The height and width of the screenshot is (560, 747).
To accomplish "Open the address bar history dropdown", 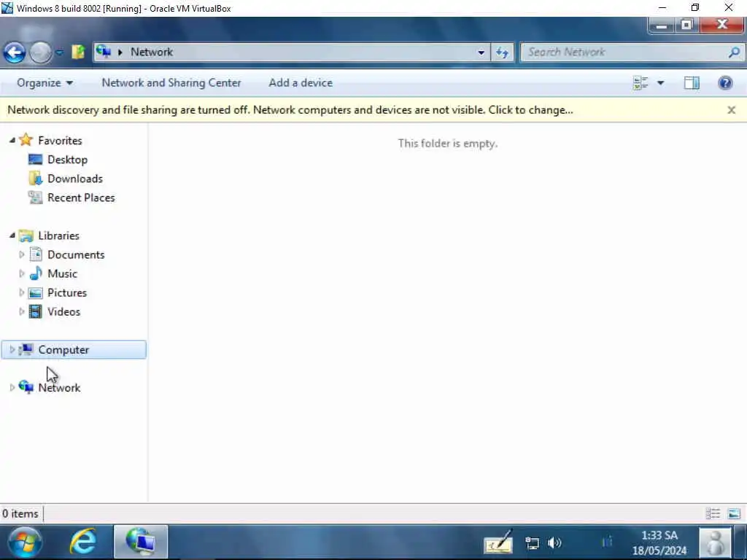I will click(x=481, y=52).
